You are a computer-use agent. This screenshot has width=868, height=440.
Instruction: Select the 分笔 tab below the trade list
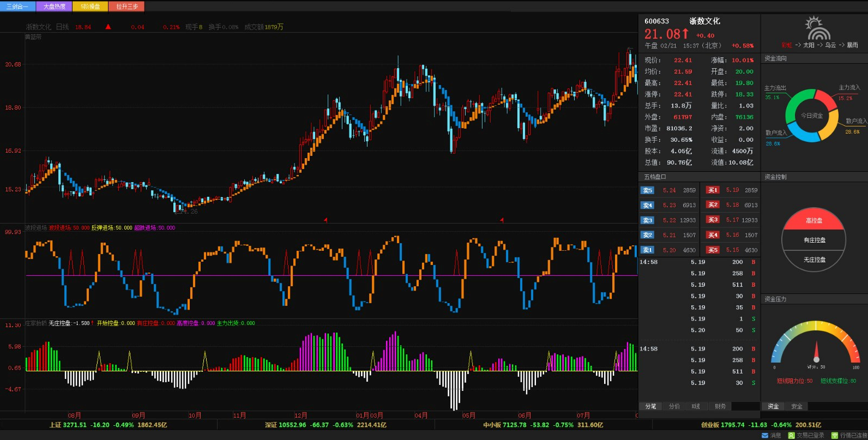[x=651, y=406]
